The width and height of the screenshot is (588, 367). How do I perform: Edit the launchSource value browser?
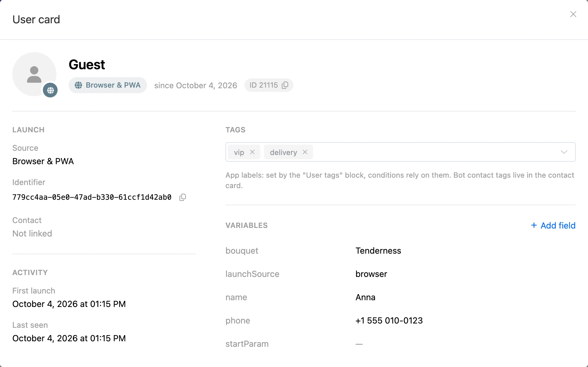(371, 274)
